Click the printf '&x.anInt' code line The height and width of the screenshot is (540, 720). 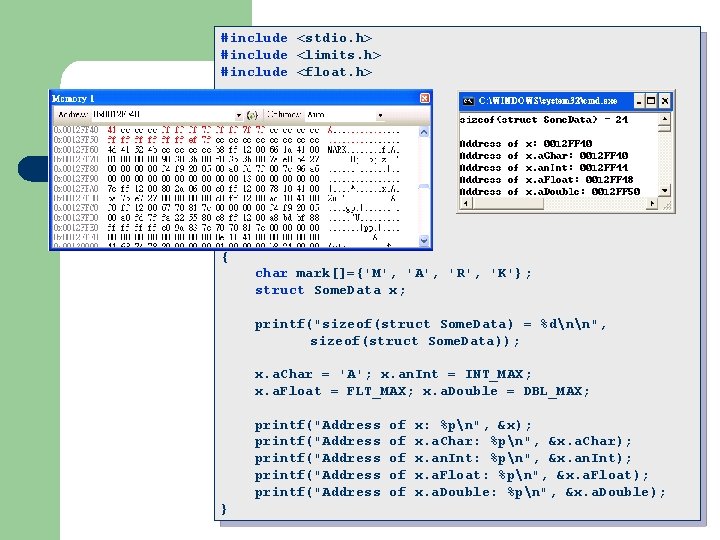coord(443,458)
